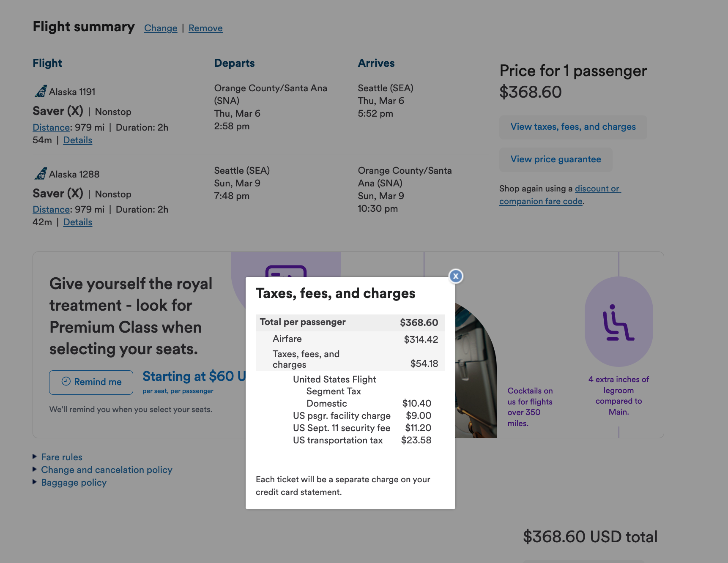Click the extra legroom seat icon

click(x=619, y=322)
